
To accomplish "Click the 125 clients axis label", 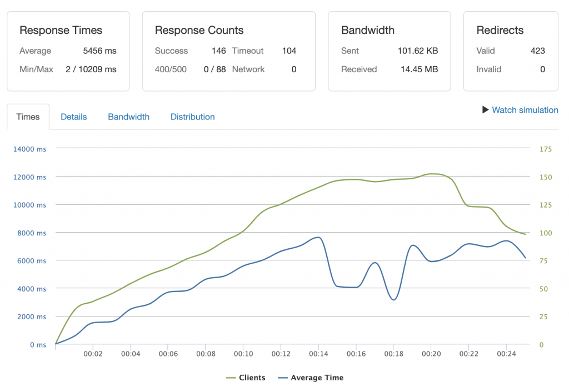I will tap(546, 205).
